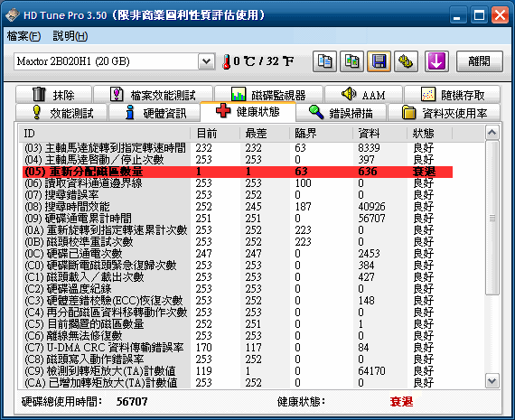Image resolution: width=515 pixels, height=420 pixels.
Task: Select the (C9) 檢測到轉矩放大(TA)計數值 row
Action: pyautogui.click(x=238, y=371)
